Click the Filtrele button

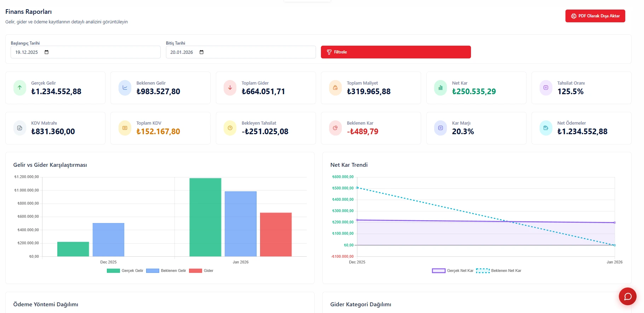click(x=396, y=52)
